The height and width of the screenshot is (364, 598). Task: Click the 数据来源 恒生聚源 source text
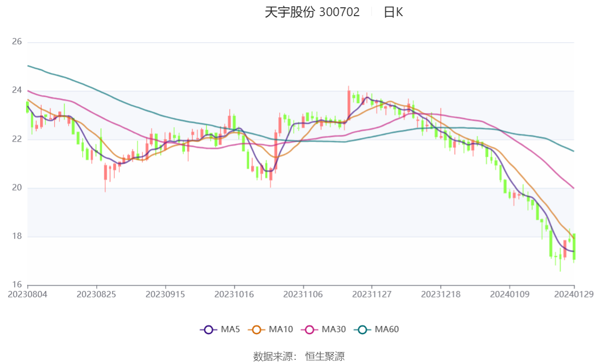[299, 356]
